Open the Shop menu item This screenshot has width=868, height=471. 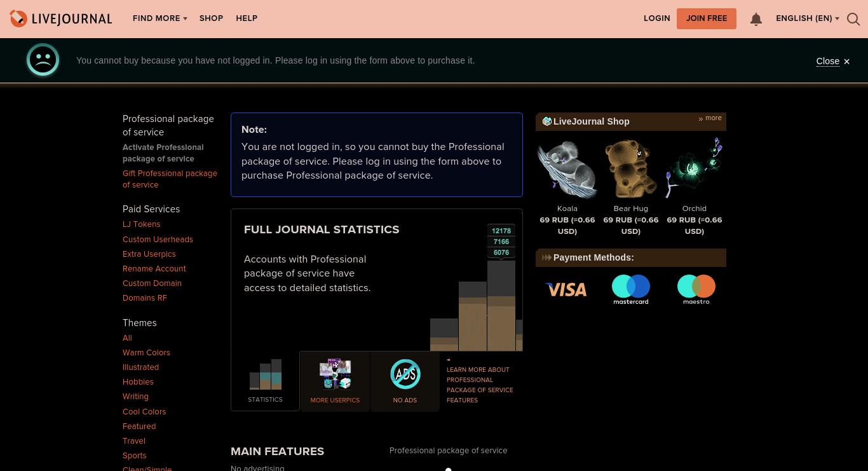point(211,18)
